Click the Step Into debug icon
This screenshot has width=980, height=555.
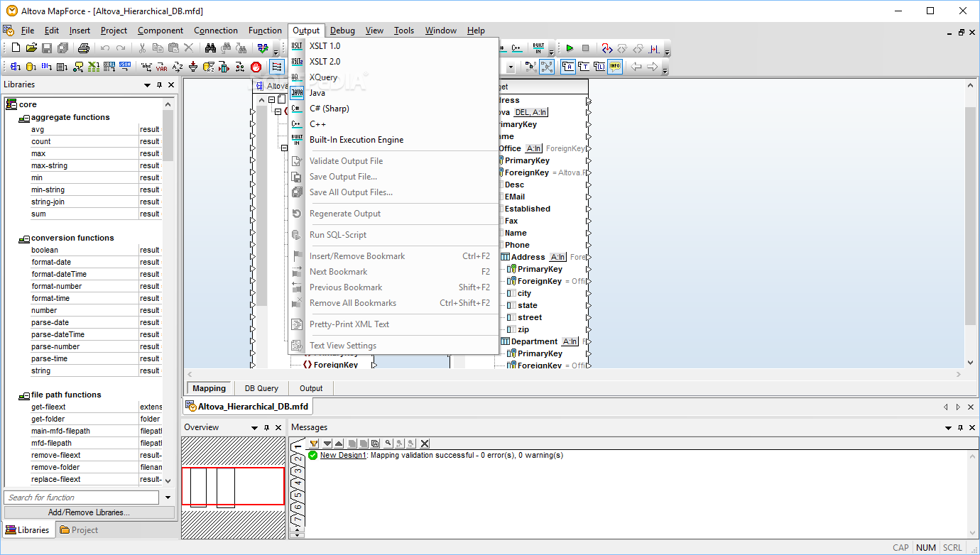(607, 48)
